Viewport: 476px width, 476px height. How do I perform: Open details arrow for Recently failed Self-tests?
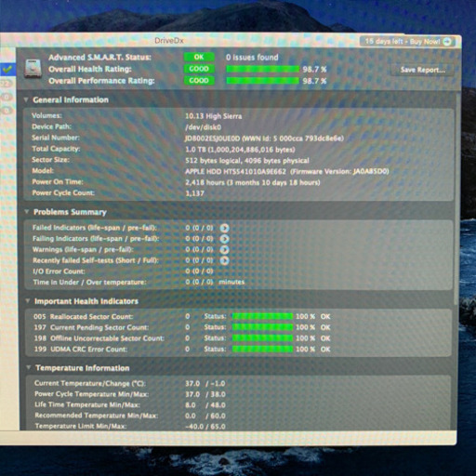click(224, 260)
